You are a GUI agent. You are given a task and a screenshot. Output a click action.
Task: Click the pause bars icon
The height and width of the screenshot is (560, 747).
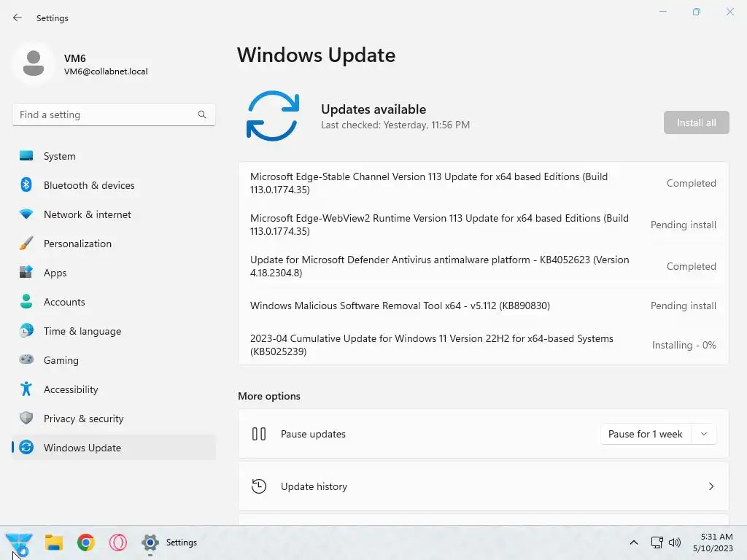tap(259, 434)
